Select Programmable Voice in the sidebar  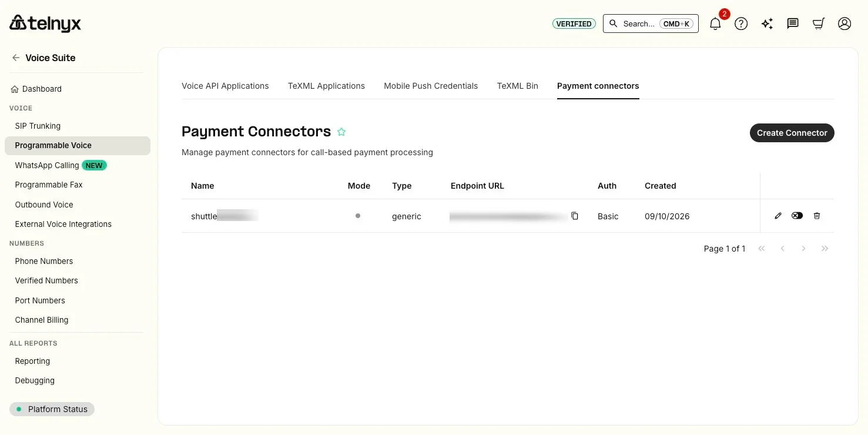78,146
